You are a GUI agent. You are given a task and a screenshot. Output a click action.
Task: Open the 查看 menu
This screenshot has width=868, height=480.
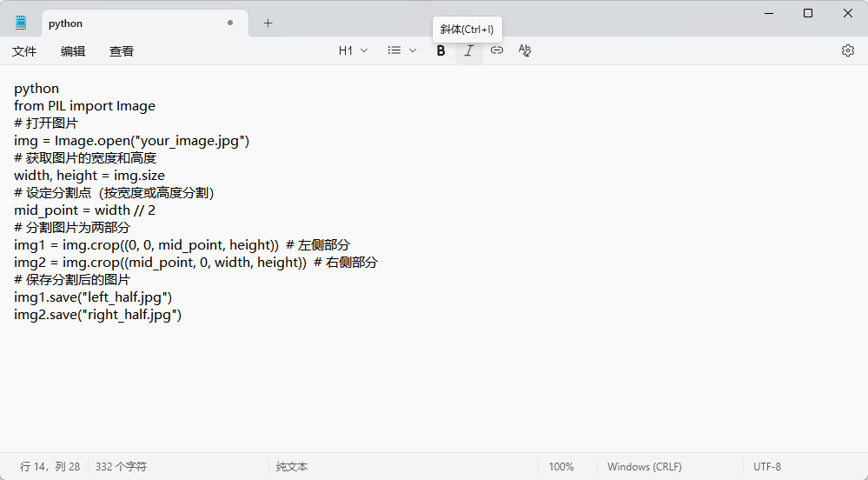click(x=122, y=51)
